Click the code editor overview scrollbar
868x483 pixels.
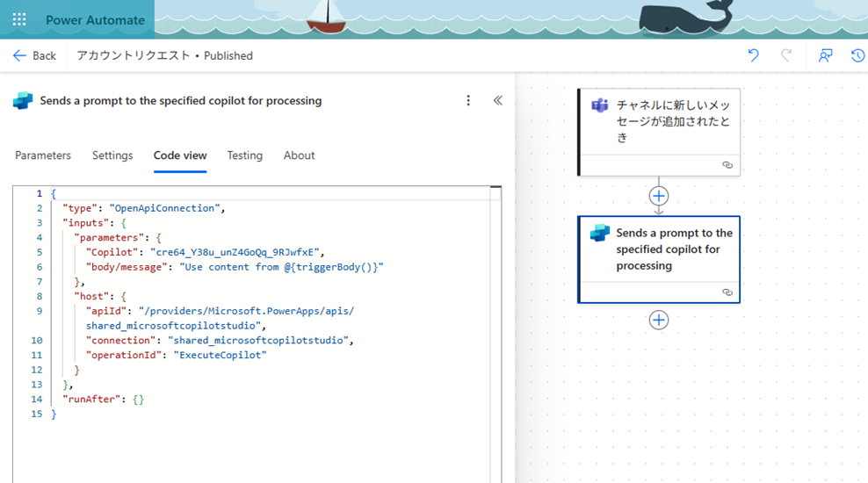(x=495, y=335)
